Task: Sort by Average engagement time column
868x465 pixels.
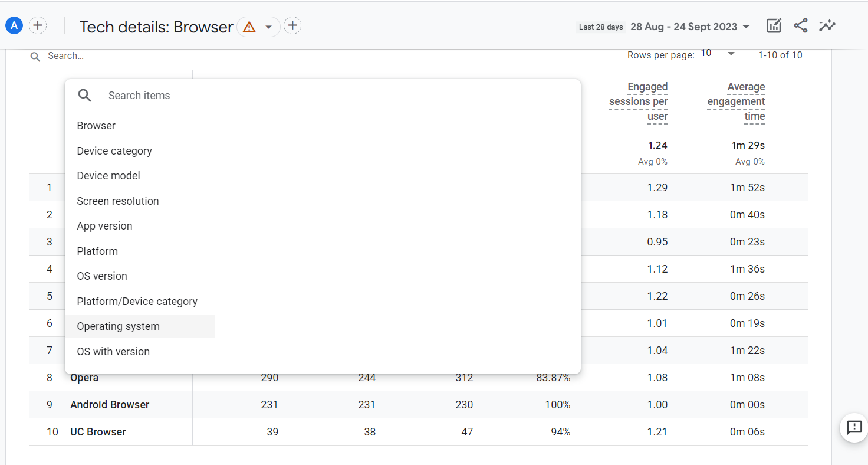Action: [736, 101]
